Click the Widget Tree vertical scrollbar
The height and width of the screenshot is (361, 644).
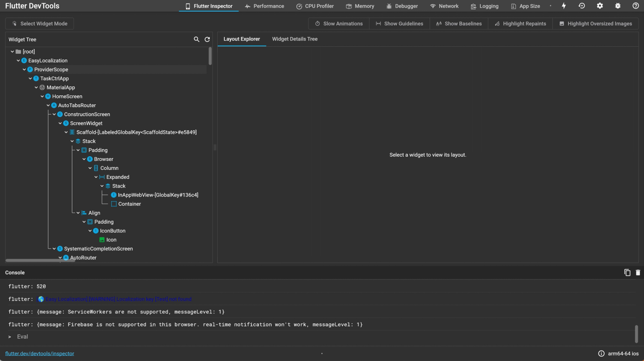(210, 56)
